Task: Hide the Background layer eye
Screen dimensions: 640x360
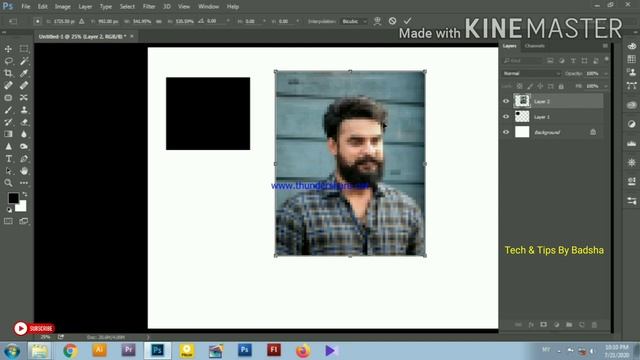Action: pyautogui.click(x=506, y=132)
